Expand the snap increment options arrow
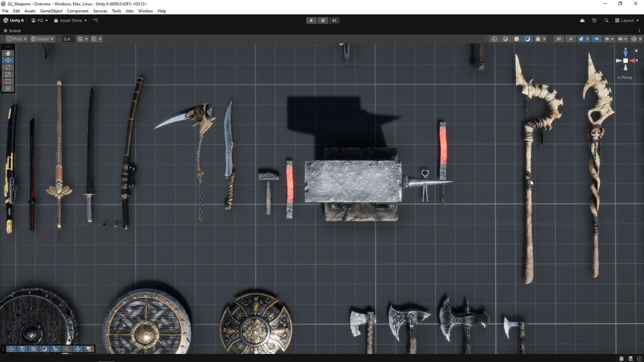This screenshot has width=644, height=362. click(100, 39)
